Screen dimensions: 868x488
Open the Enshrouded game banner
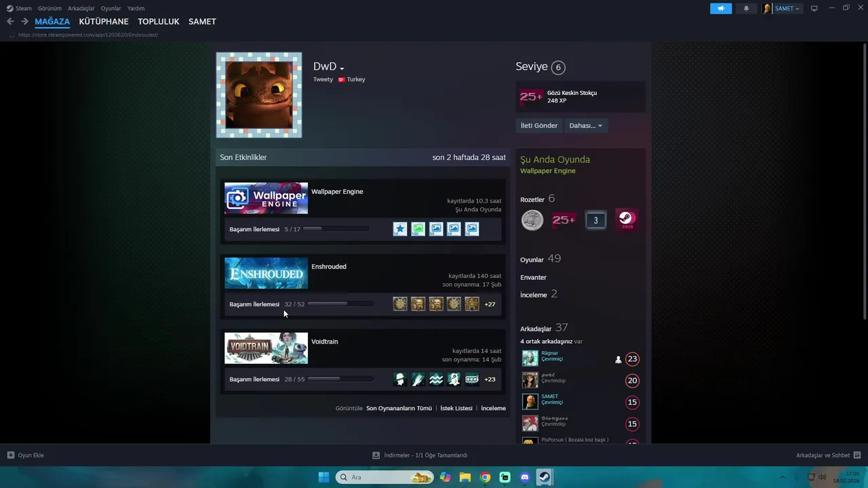pos(266,273)
